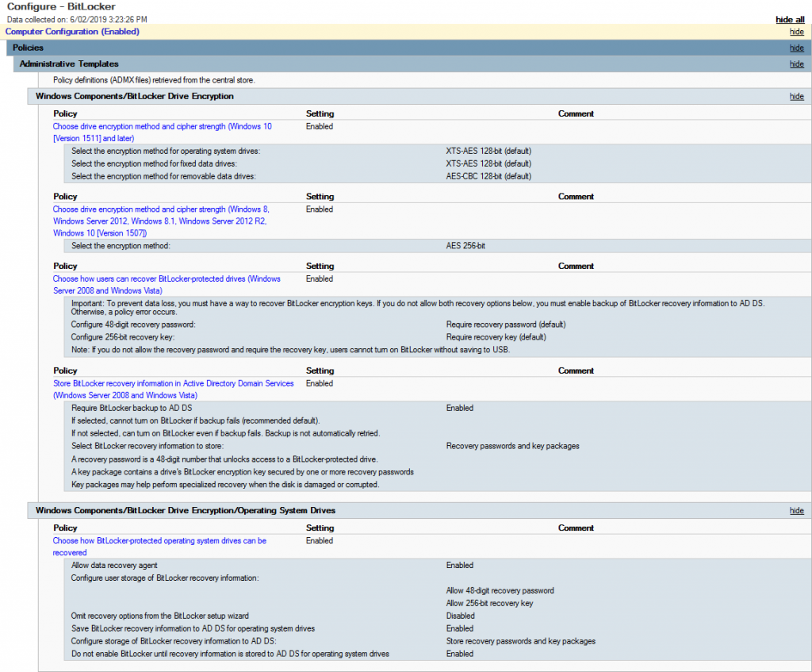Collapse the Policies section via hide
Viewport: 812px width, 672px height.
point(796,48)
